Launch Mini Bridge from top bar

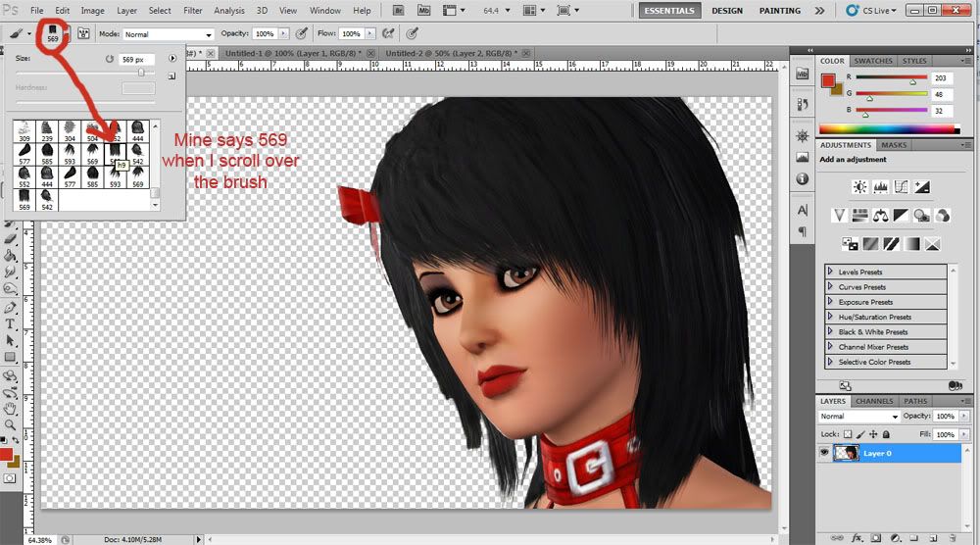point(423,11)
